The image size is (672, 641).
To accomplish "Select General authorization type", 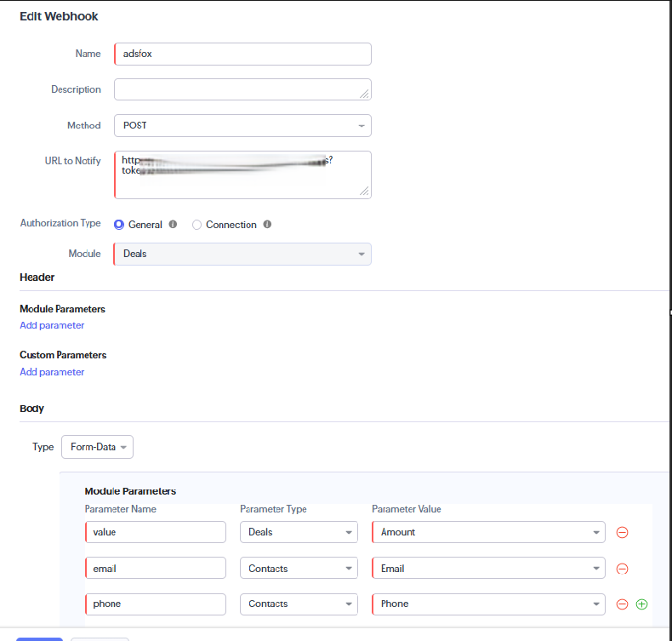I will 119,225.
